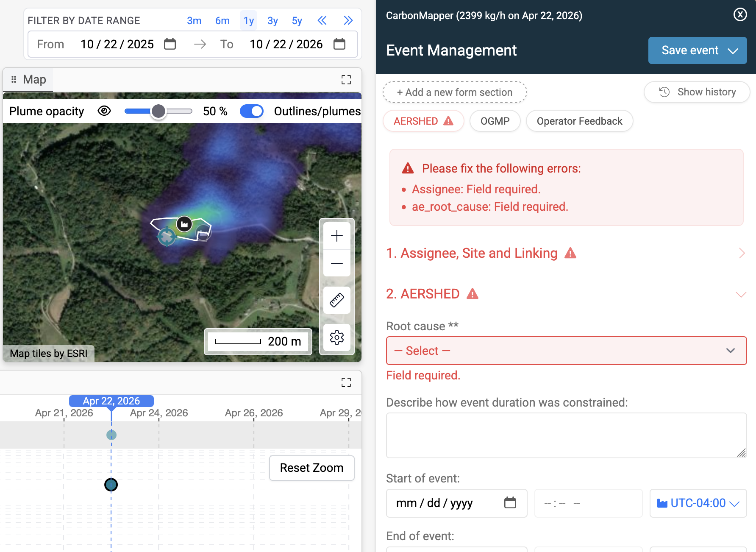The image size is (756, 552).
Task: Shift date range backward with double chevron
Action: click(322, 20)
